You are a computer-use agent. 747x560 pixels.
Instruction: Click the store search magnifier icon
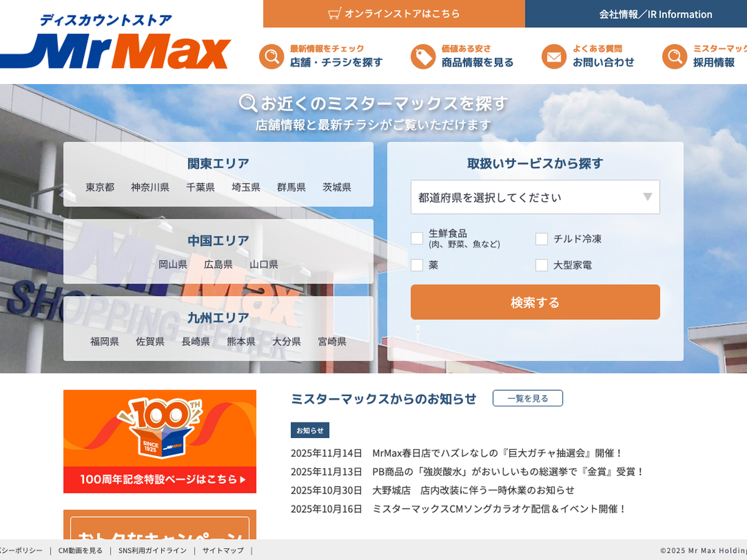[x=271, y=57]
